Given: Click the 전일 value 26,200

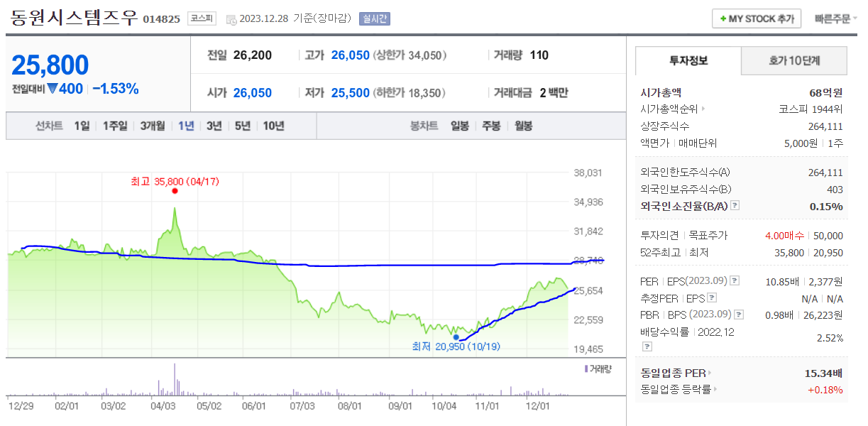Looking at the screenshot, I should tap(252, 55).
